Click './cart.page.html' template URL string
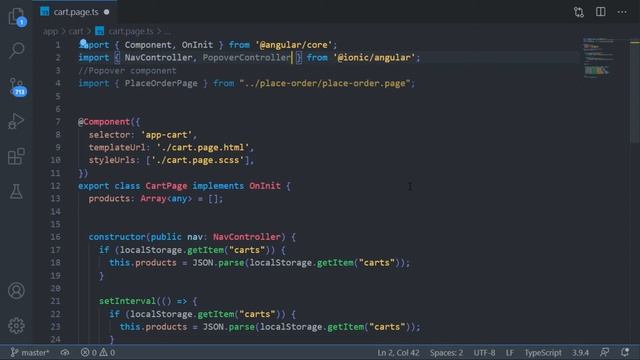This screenshot has width=640, height=360. [x=203, y=147]
